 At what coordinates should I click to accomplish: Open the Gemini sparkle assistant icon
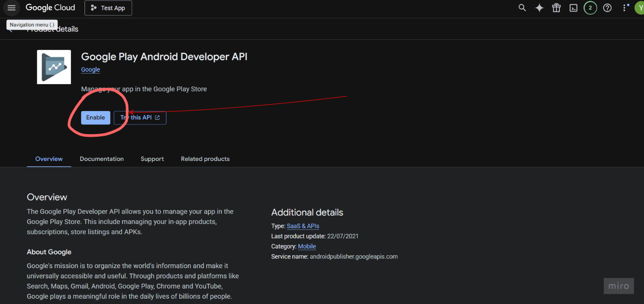click(x=539, y=8)
